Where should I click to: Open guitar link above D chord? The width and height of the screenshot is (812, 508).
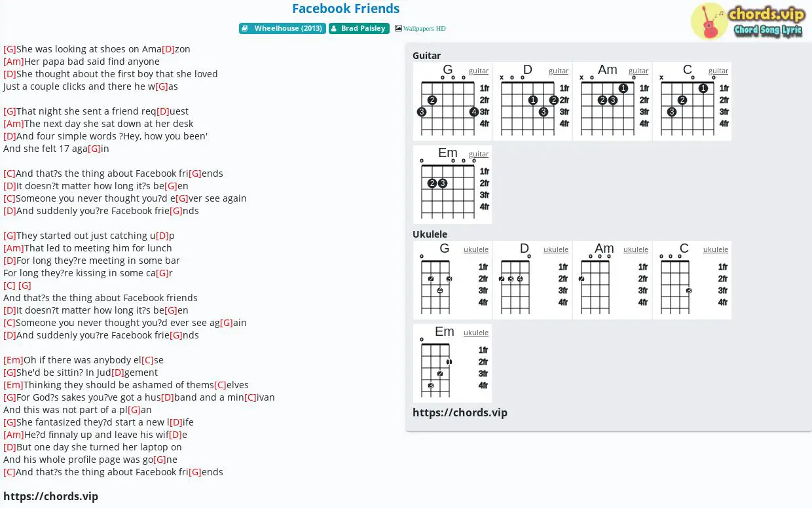[559, 71]
